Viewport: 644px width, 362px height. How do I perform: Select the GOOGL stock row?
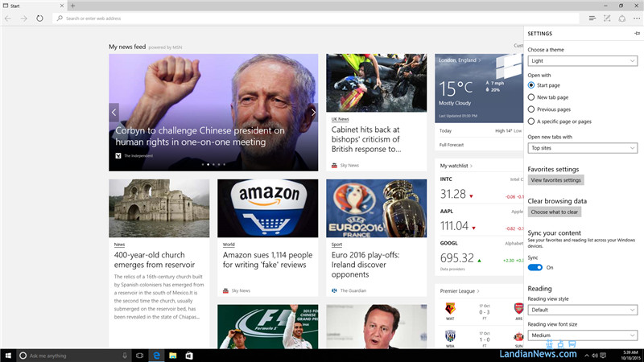click(481, 253)
